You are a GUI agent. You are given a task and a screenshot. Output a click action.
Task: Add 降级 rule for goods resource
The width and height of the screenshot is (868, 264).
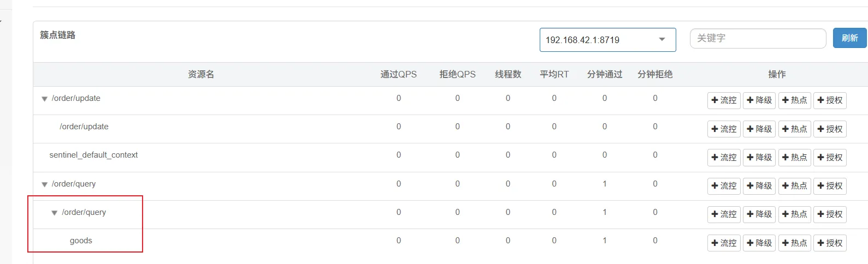point(759,243)
